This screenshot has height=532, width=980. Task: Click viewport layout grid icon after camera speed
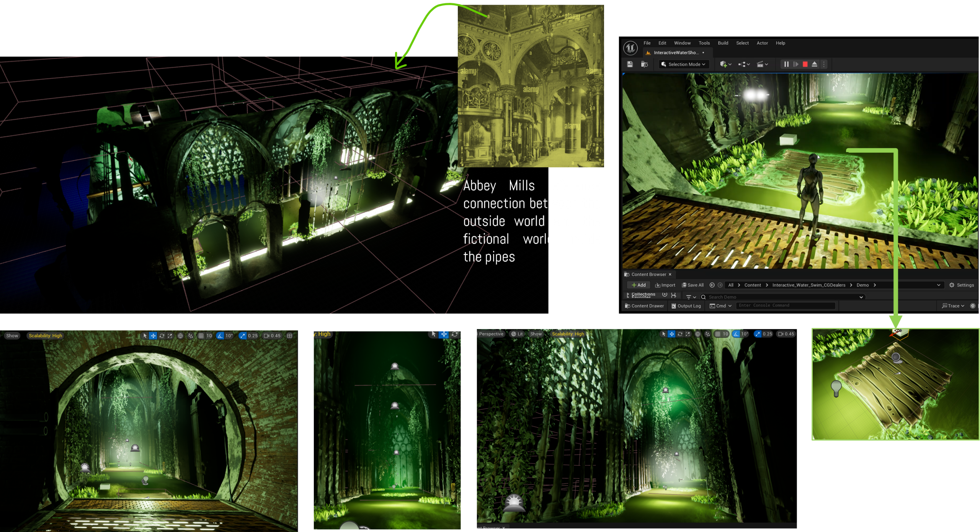coord(290,336)
